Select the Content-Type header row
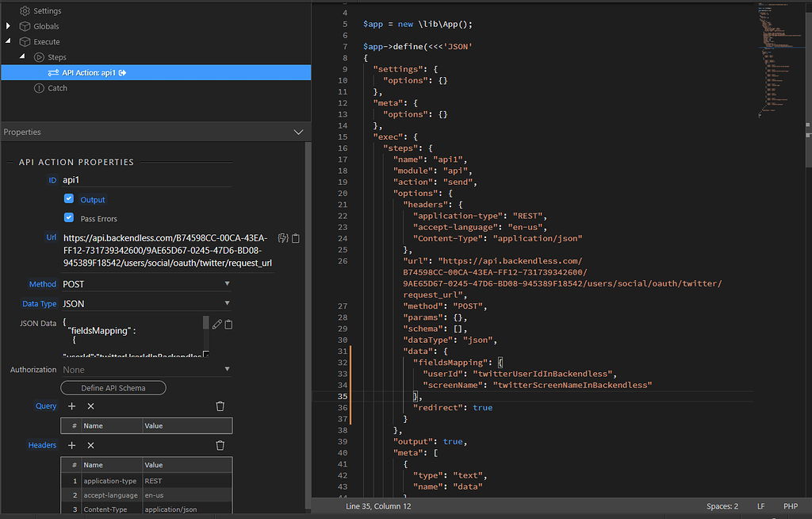Image resolution: width=812 pixels, height=519 pixels. (147, 509)
